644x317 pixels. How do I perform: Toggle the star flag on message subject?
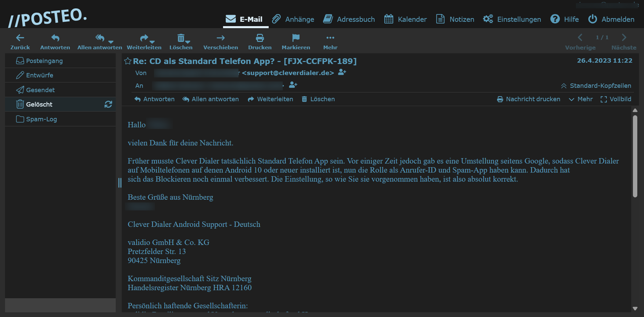point(128,61)
